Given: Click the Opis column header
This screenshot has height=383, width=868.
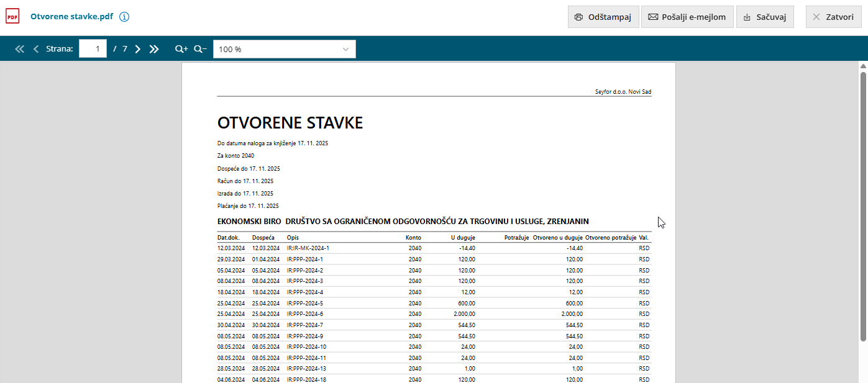Looking at the screenshot, I should [x=293, y=238].
